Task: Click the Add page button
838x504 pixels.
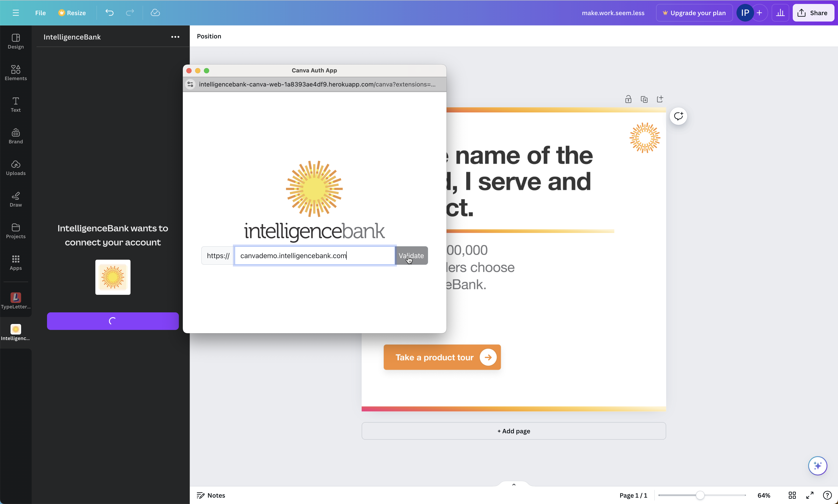Action: click(x=513, y=431)
